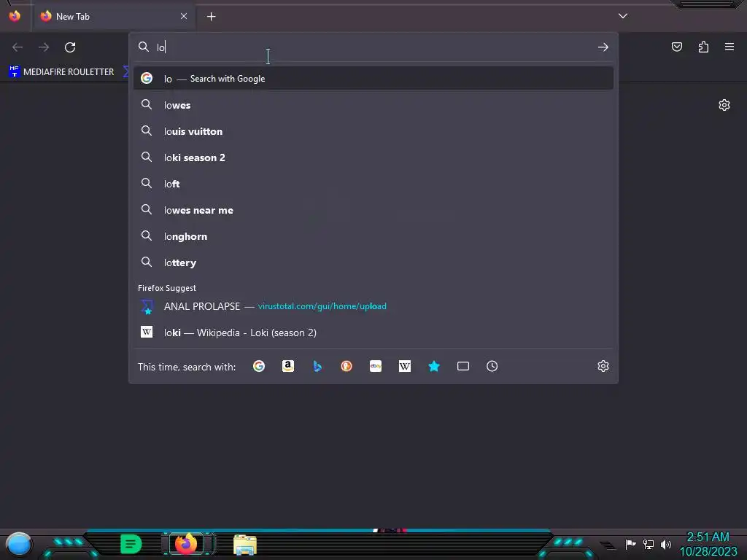The image size is (747, 560).
Task: Select the 'lottery' suggestion
Action: pos(373,262)
